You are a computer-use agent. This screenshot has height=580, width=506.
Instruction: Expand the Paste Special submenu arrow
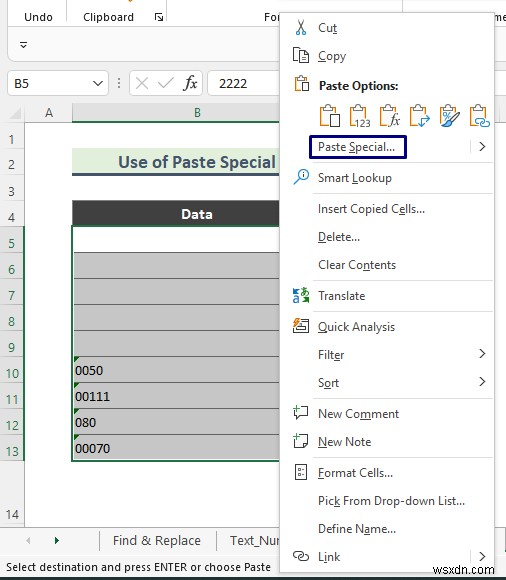[x=482, y=147]
